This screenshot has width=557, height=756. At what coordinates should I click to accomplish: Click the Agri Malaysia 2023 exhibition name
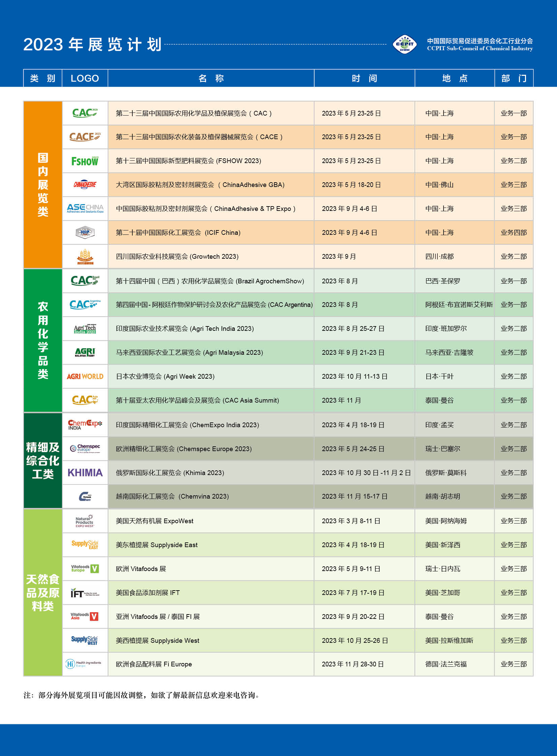coord(189,352)
